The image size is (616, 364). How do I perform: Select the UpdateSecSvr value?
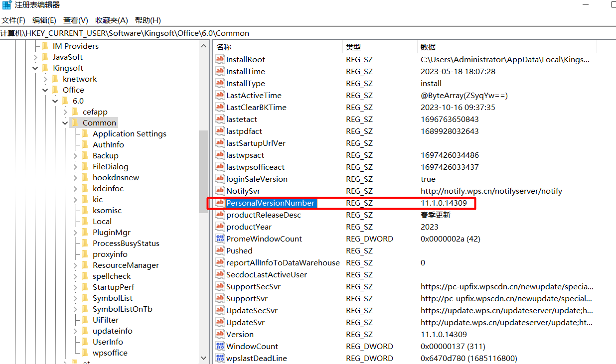coord(252,310)
